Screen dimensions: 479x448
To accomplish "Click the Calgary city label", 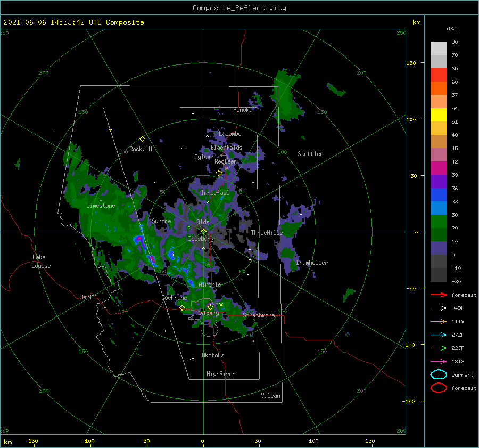I will pyautogui.click(x=208, y=313).
